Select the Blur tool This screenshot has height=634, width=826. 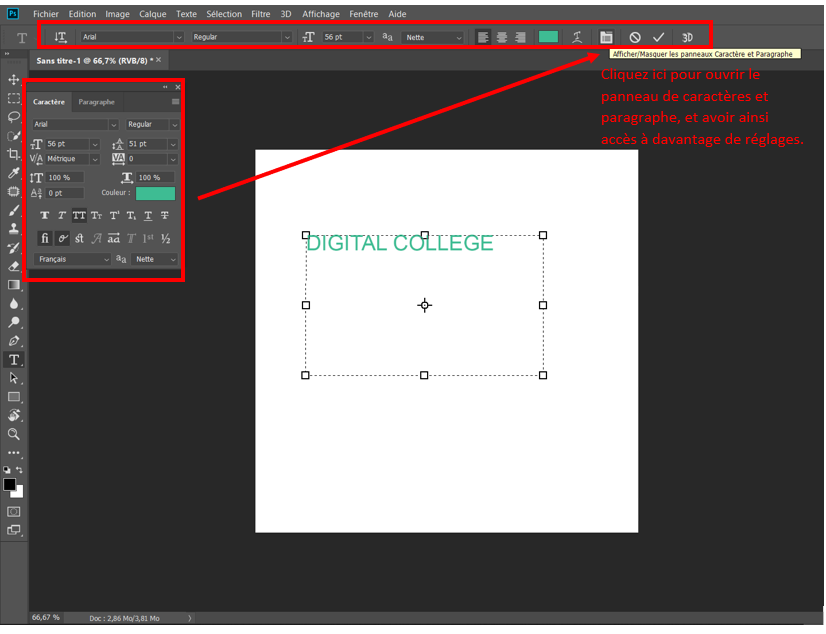(14, 304)
